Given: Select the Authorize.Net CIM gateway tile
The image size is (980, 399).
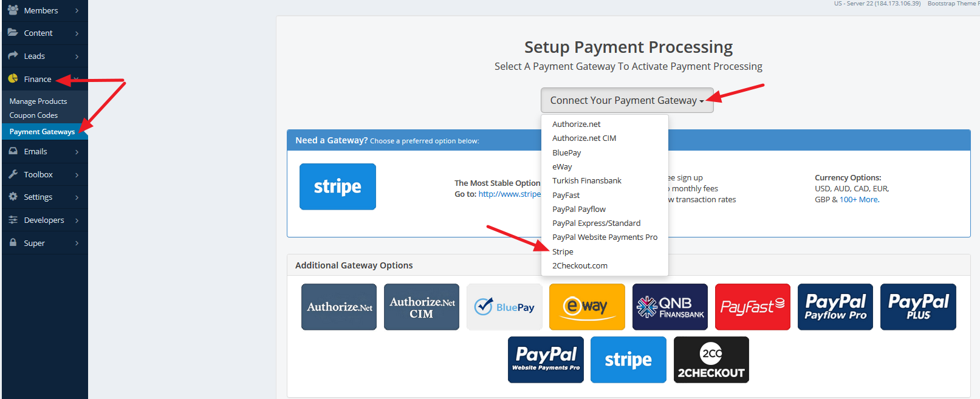Looking at the screenshot, I should pyautogui.click(x=422, y=307).
